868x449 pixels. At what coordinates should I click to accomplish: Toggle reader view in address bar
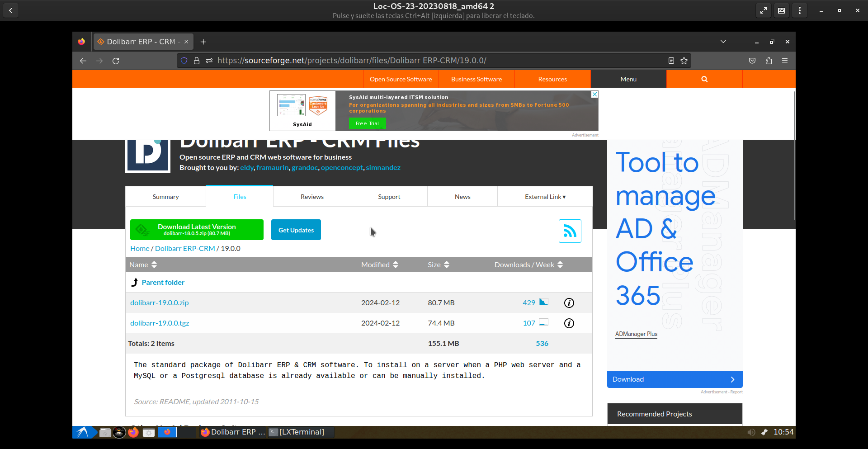pyautogui.click(x=671, y=61)
